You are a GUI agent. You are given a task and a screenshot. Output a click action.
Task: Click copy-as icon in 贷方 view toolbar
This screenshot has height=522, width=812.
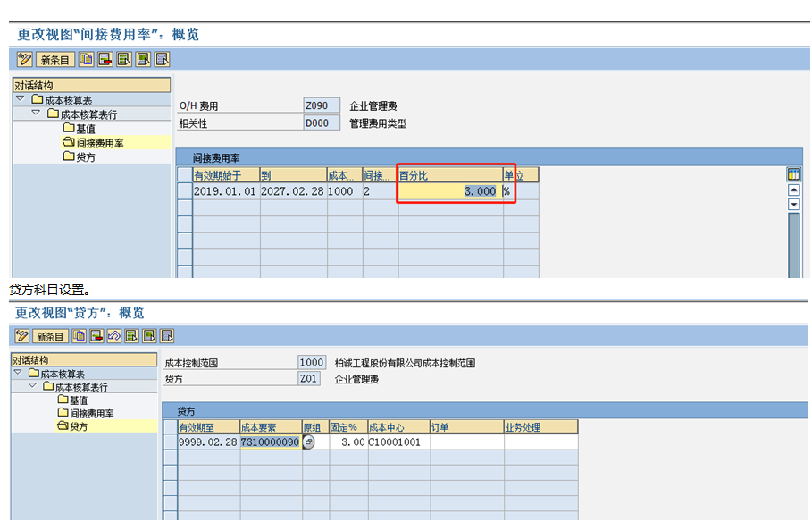coord(80,336)
